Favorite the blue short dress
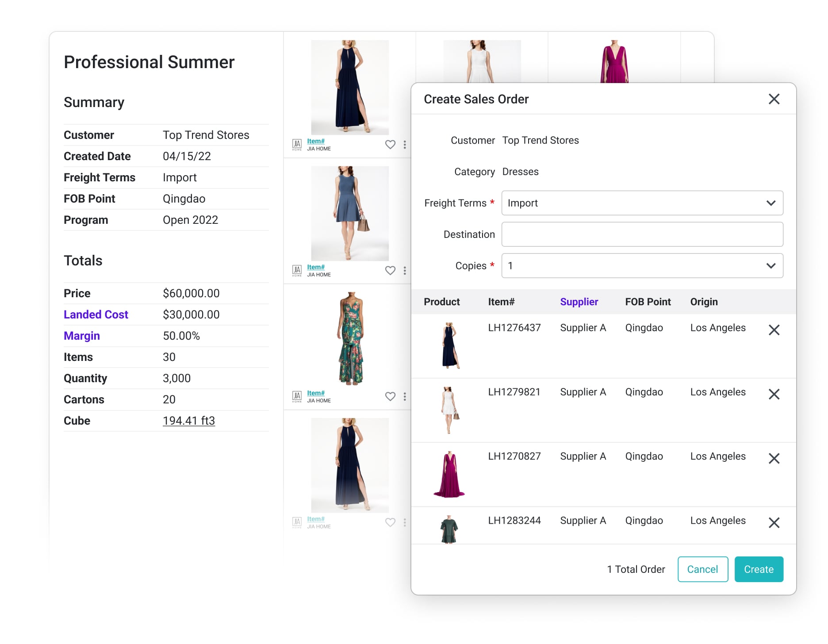The height and width of the screenshot is (644, 828). point(390,271)
